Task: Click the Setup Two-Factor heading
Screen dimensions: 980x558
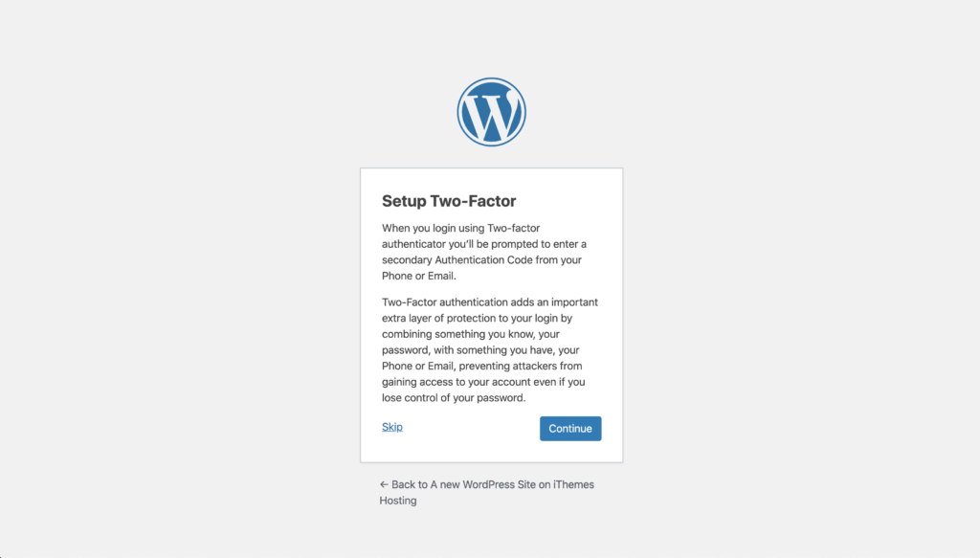Action: (x=449, y=201)
